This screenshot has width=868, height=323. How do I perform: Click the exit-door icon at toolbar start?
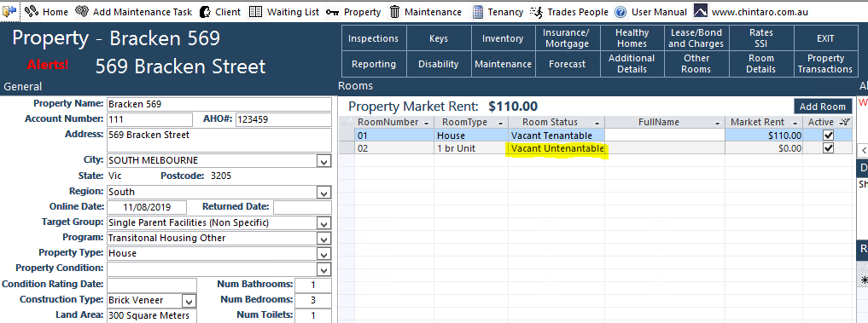click(9, 11)
